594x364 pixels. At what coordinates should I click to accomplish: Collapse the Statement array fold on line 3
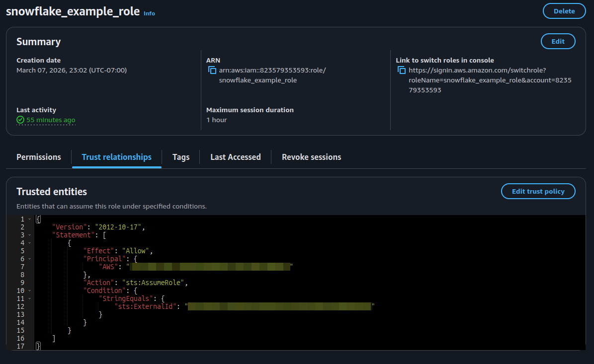[29, 235]
